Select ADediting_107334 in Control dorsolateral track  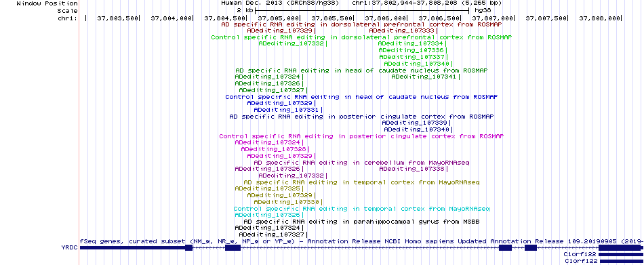412,43
